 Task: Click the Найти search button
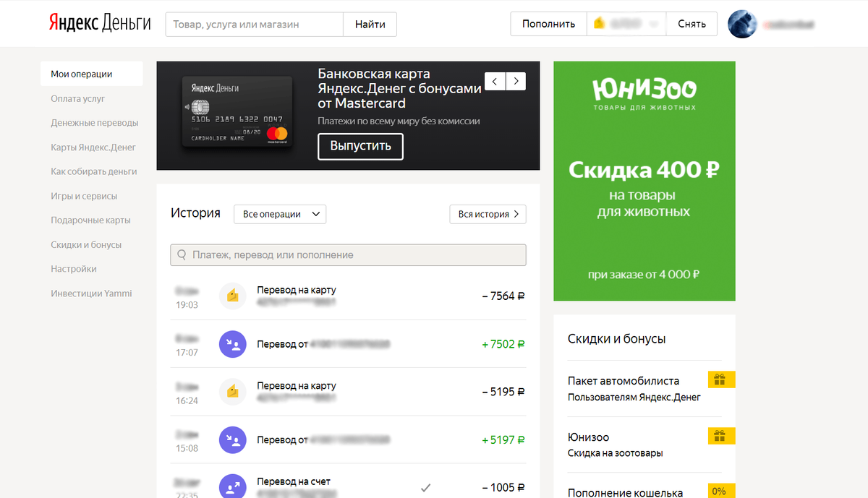click(370, 24)
